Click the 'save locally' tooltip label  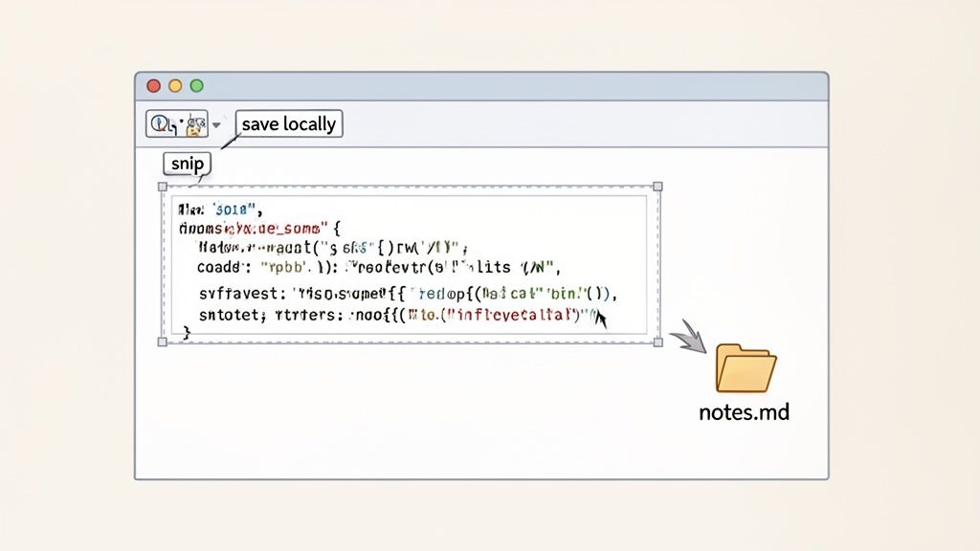tap(288, 123)
